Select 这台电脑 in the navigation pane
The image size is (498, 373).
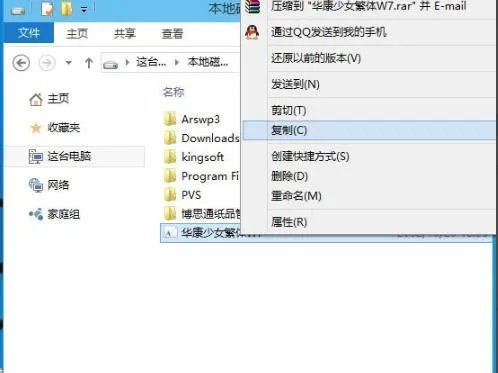coord(69,156)
